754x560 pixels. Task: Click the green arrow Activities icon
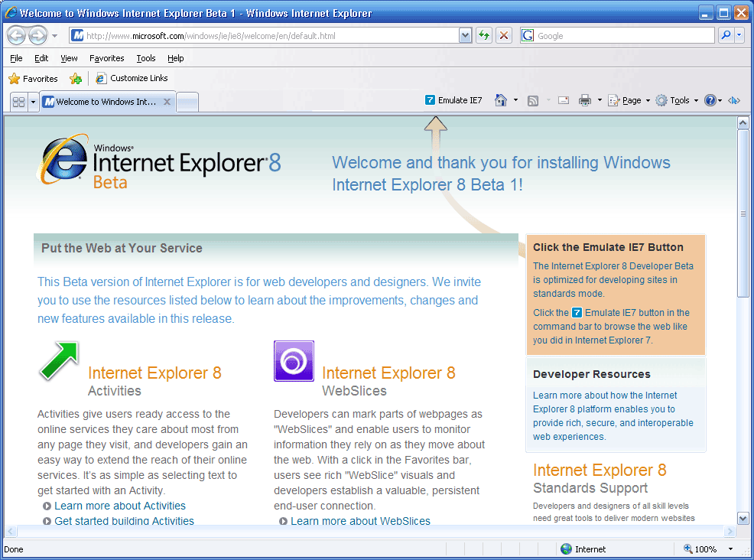point(59,361)
